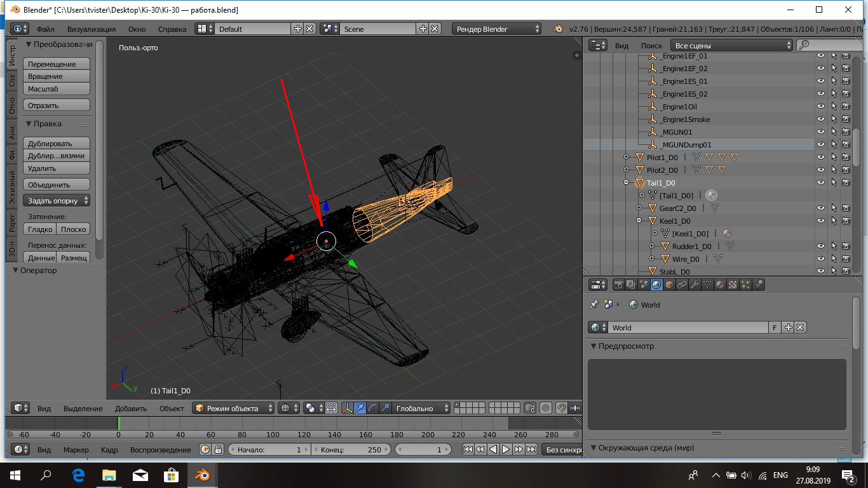Viewport: 868px width, 488px height.
Task: Disable rendering of Tail1_D0 via camera icon
Action: click(x=846, y=183)
